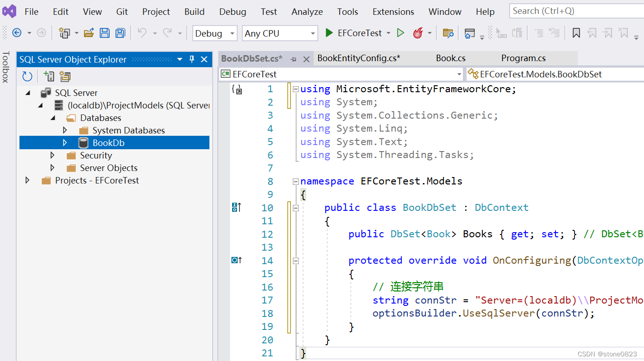Open the Navigate Backward history dropdown arrow
Viewport: 644px width, 361px height.
[x=29, y=33]
